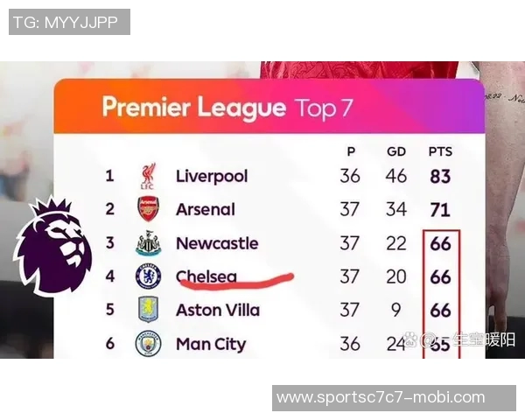
Task: Click the Arsenal club crest icon
Action: click(x=147, y=210)
